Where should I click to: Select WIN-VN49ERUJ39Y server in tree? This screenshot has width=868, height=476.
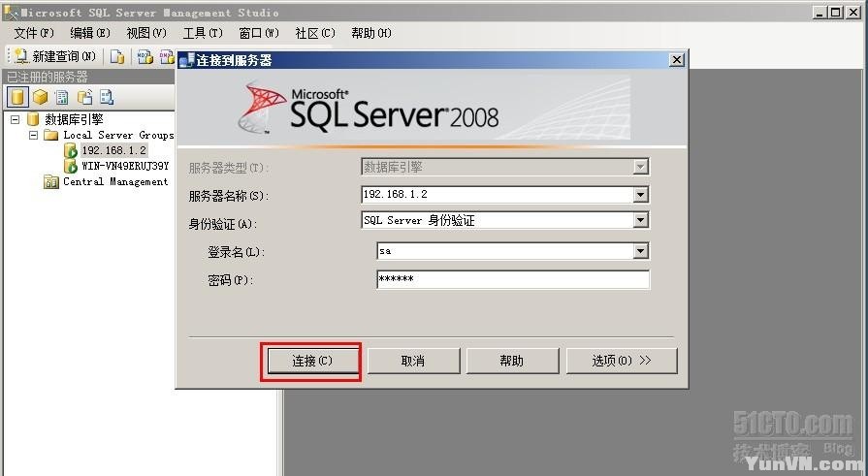click(x=125, y=166)
